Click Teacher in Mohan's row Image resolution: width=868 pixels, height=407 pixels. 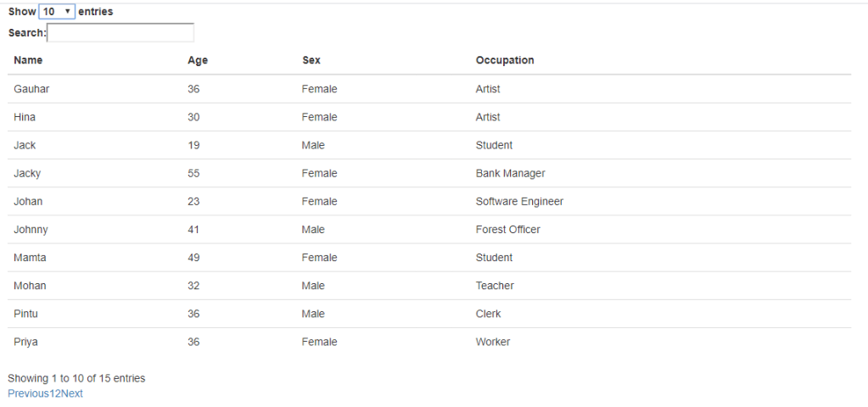495,285
